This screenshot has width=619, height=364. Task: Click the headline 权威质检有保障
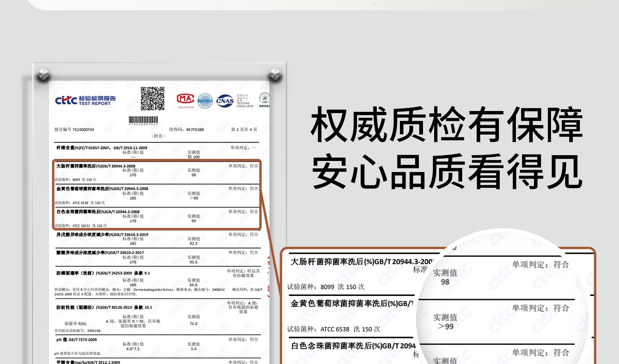(x=447, y=125)
